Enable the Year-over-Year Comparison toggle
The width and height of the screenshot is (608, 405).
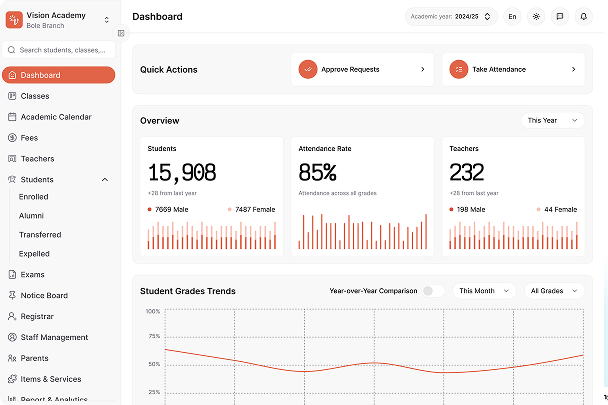(x=433, y=291)
